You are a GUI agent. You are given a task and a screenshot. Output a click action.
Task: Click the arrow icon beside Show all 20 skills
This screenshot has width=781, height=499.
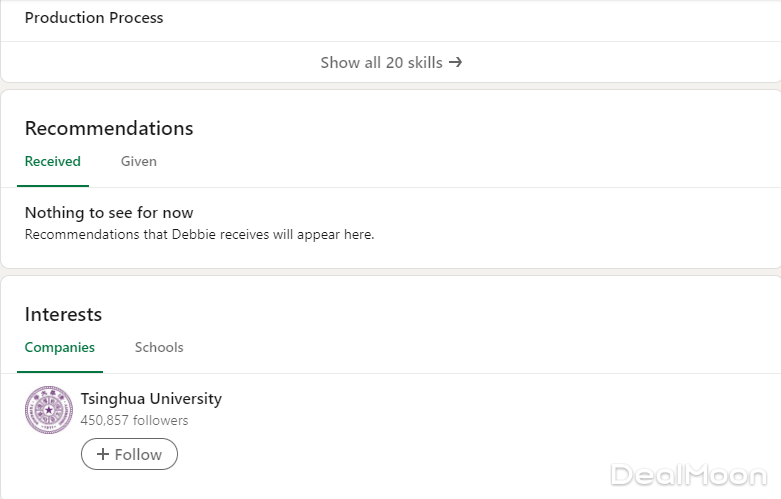[x=455, y=62]
